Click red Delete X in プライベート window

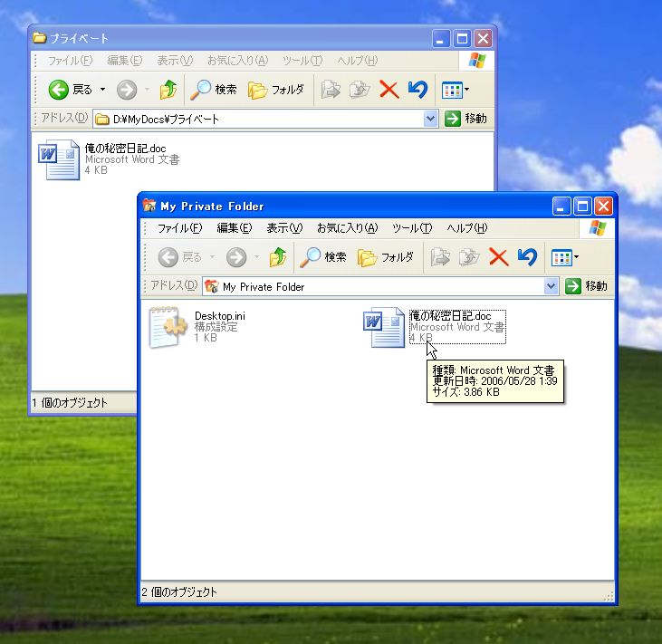pyautogui.click(x=389, y=90)
